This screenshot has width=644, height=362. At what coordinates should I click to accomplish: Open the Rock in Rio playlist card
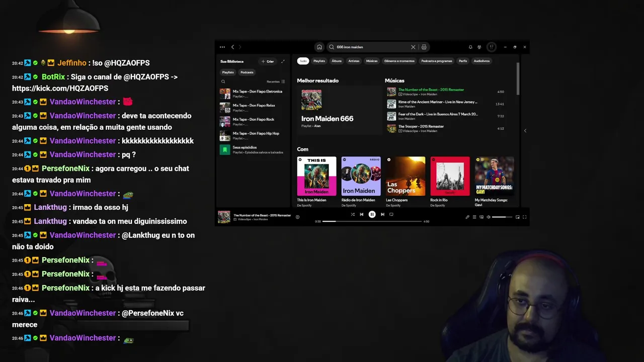[450, 182]
